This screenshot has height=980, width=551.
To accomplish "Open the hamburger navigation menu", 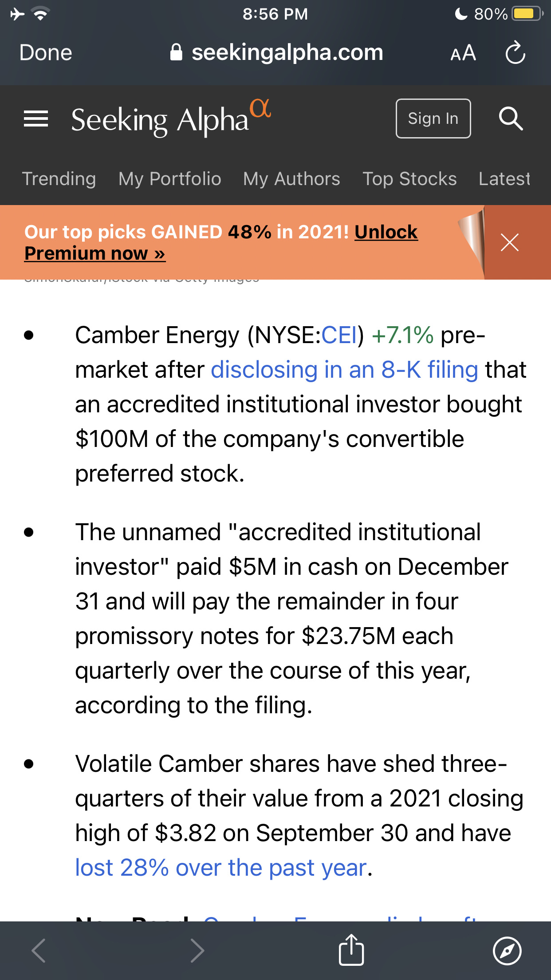I will click(36, 119).
